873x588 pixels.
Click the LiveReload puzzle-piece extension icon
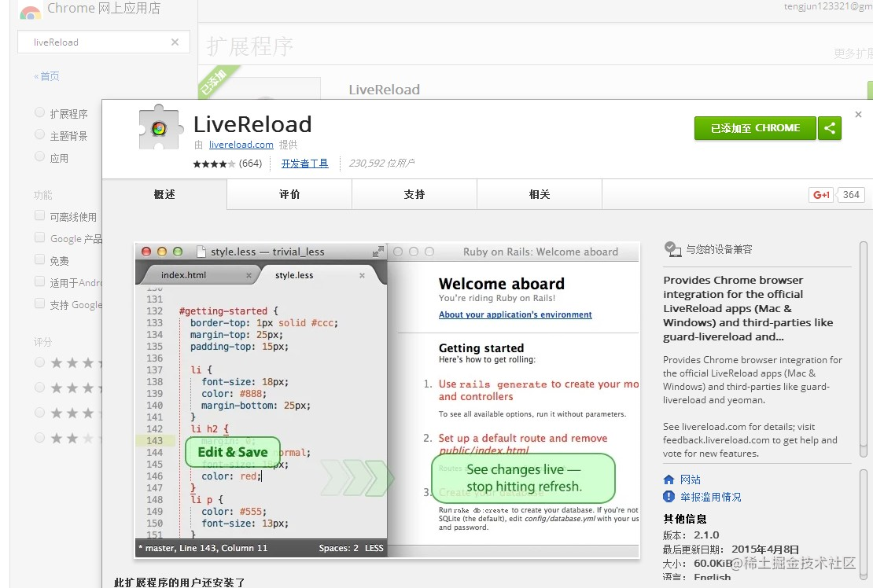(x=160, y=128)
